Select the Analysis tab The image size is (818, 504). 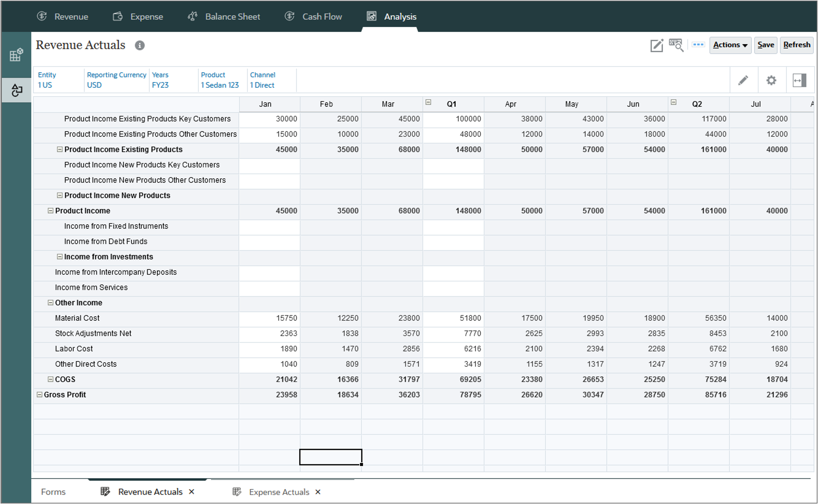(x=391, y=16)
